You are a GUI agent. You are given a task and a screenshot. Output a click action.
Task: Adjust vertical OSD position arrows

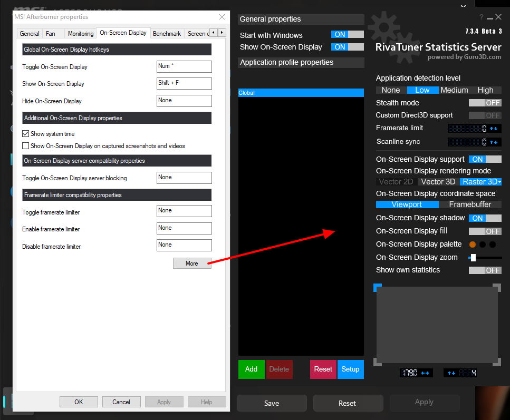451,373
